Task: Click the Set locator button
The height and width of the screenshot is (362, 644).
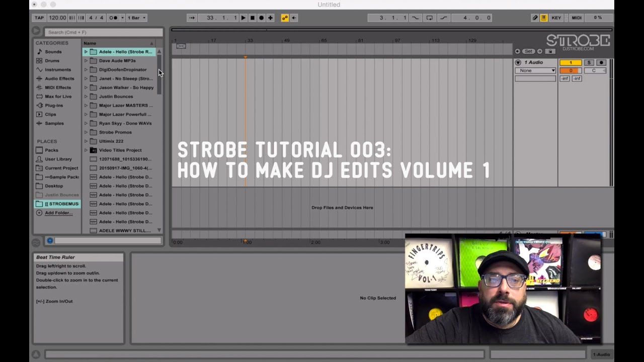Action: point(528,51)
